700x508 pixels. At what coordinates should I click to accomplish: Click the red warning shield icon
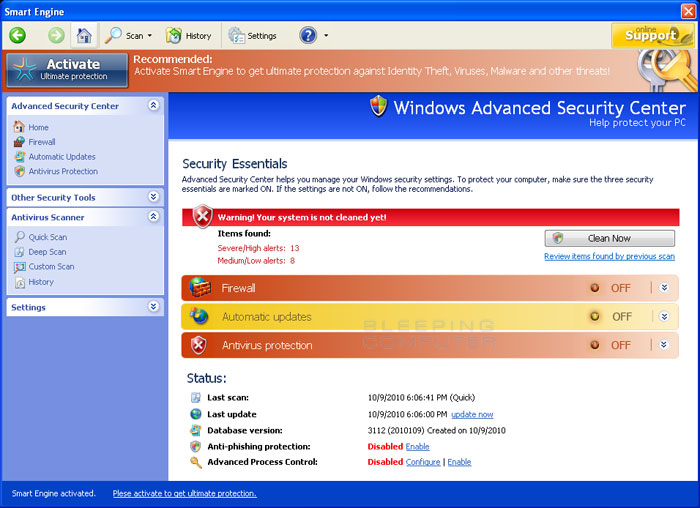203,217
